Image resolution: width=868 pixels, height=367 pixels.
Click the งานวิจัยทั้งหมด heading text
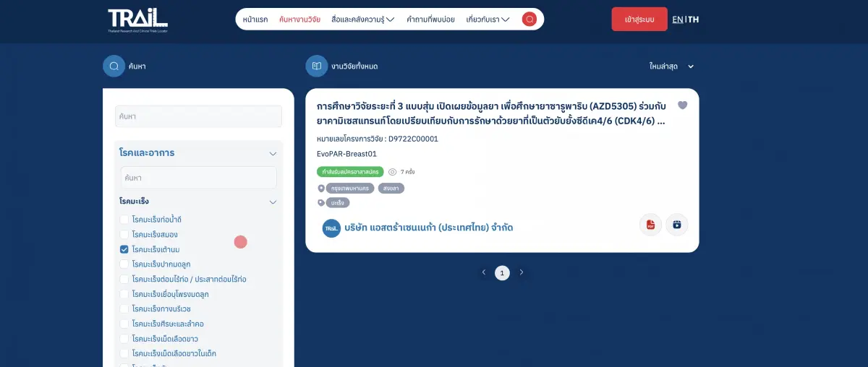pos(354,66)
